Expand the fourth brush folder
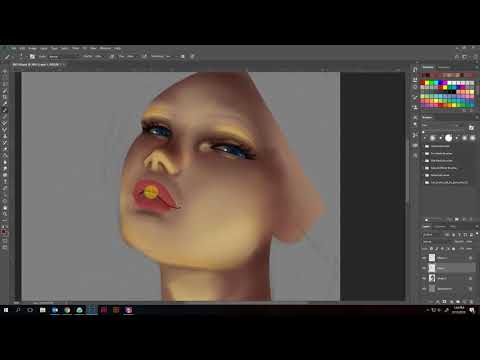480x360 pixels. click(427, 168)
